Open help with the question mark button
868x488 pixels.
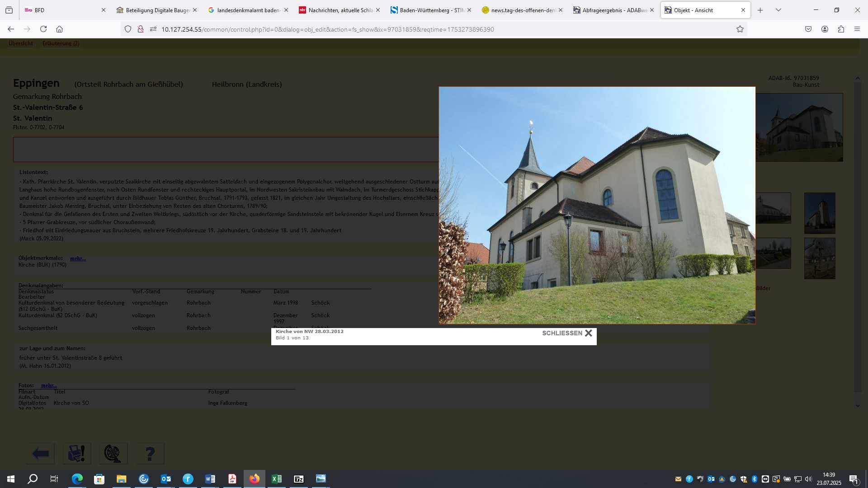150,454
